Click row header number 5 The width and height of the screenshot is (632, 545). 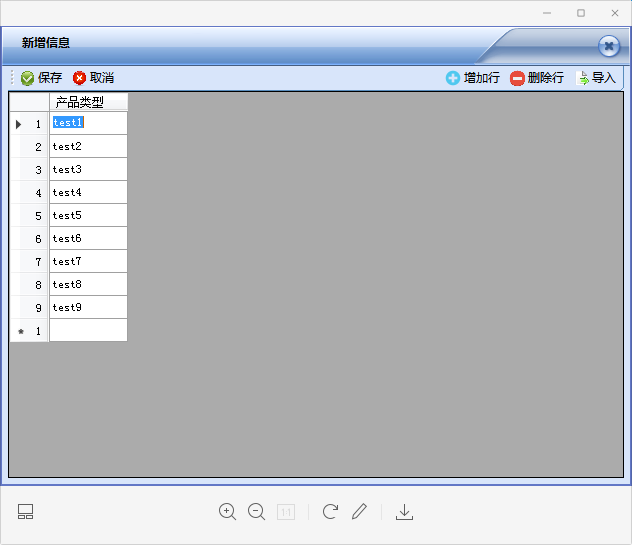29,215
